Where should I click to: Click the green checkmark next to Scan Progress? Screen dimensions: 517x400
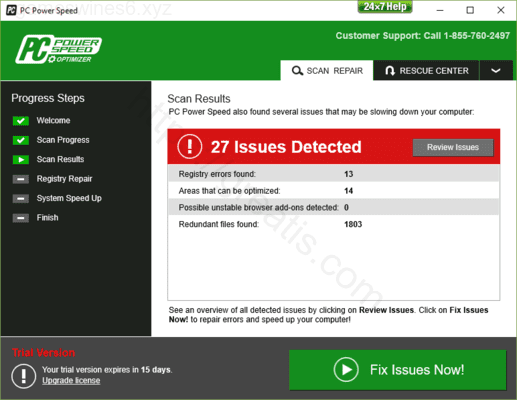point(21,140)
